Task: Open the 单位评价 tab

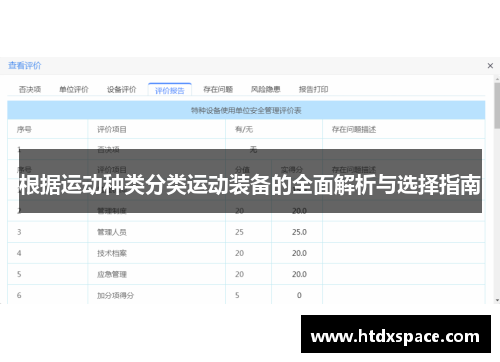Action: [x=74, y=89]
